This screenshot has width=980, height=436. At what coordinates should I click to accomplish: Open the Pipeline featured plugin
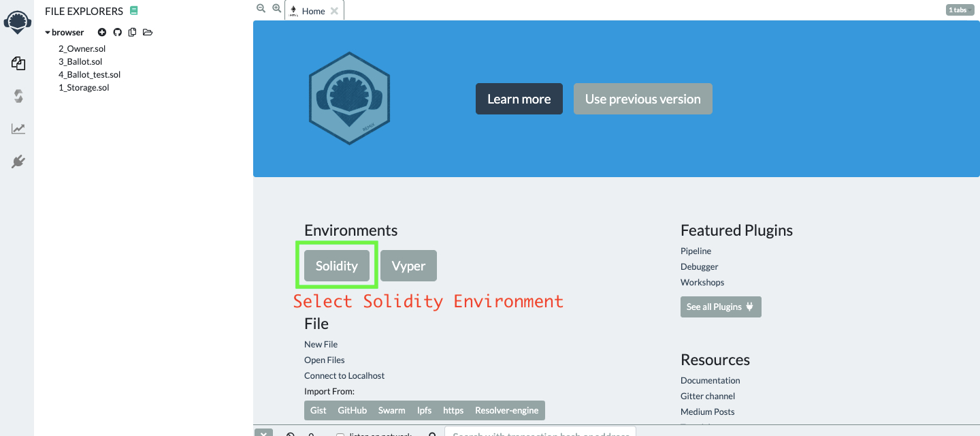click(696, 251)
